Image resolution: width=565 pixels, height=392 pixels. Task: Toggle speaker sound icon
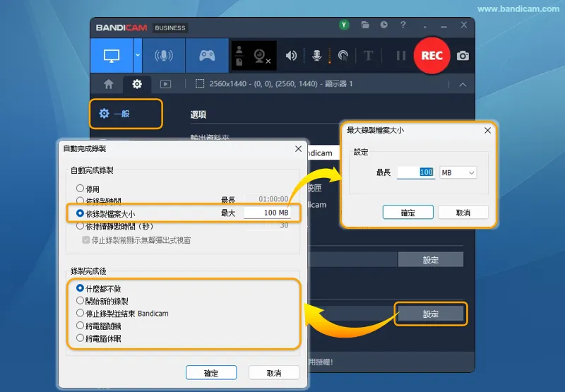click(x=291, y=56)
